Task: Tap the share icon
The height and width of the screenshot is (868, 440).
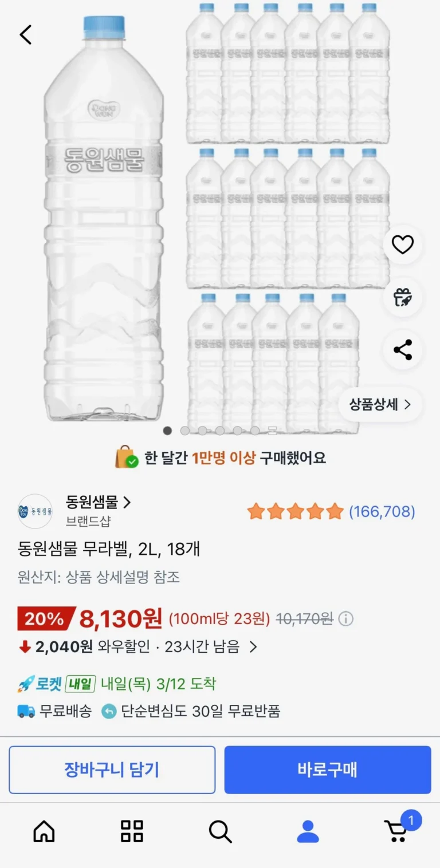Action: 402,350
